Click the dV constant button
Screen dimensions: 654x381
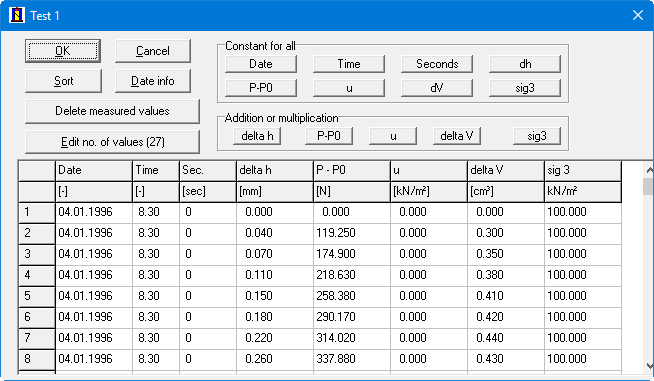click(437, 88)
